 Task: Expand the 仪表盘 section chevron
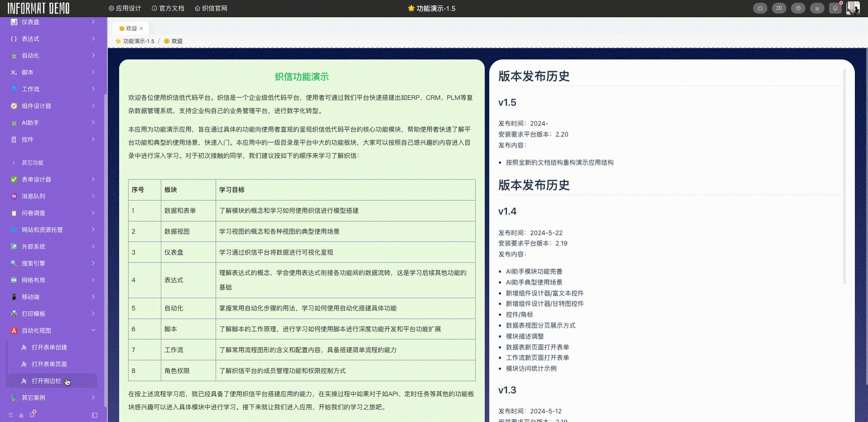(x=93, y=22)
